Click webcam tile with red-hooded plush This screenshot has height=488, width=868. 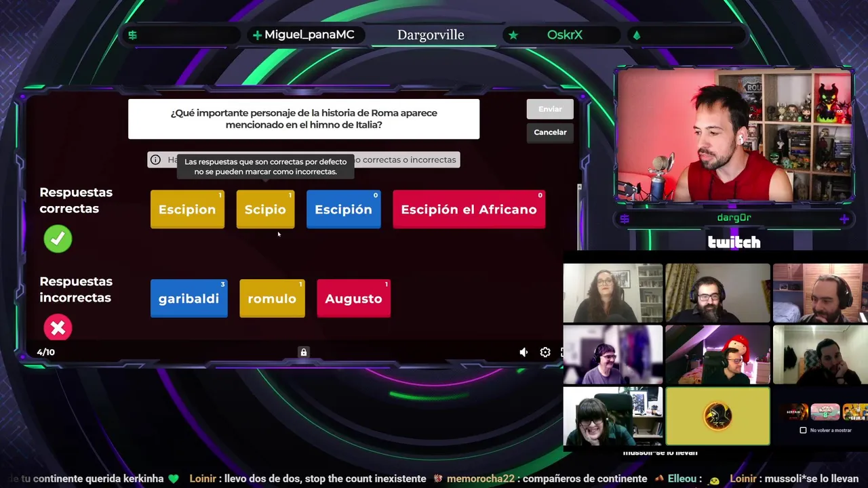pos(717,355)
